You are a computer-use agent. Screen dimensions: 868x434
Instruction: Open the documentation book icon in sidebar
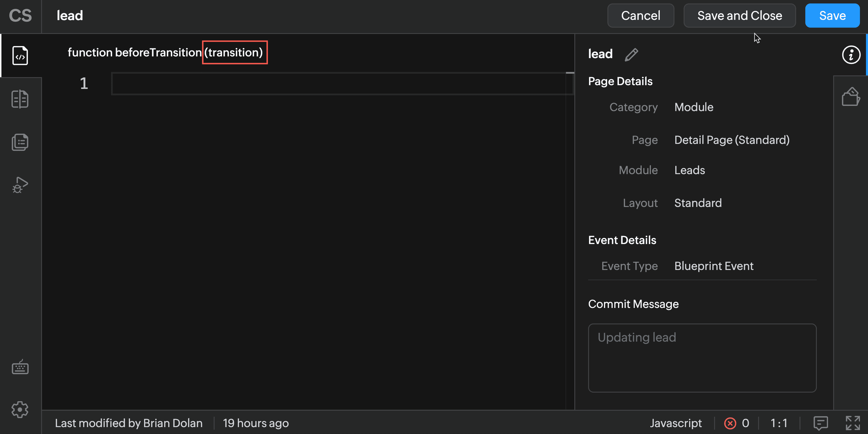(x=20, y=99)
